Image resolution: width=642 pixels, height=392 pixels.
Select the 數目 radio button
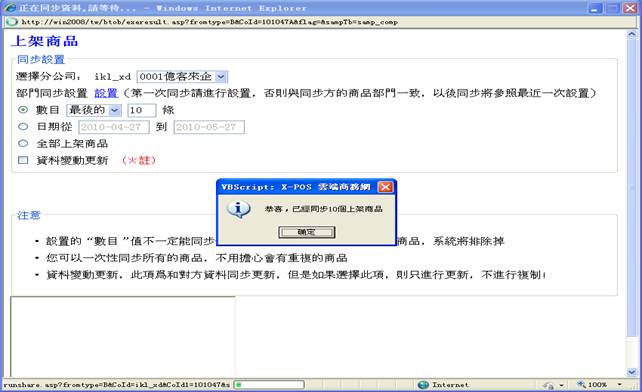point(23,110)
